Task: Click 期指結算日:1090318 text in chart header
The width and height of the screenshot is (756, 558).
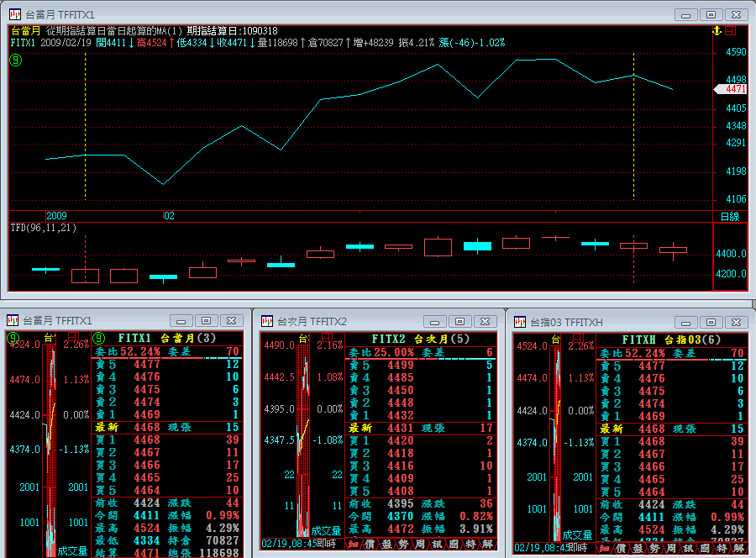Action: 233,31
